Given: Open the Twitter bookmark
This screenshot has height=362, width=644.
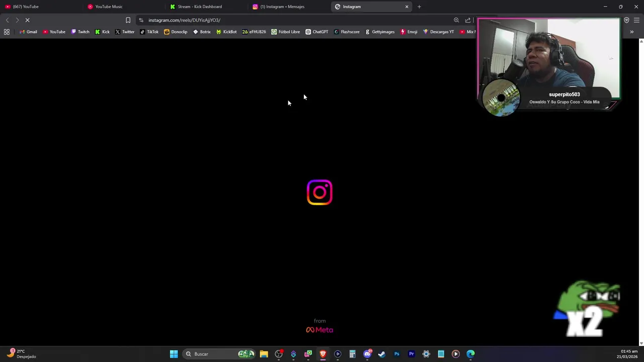Looking at the screenshot, I should 124,32.
